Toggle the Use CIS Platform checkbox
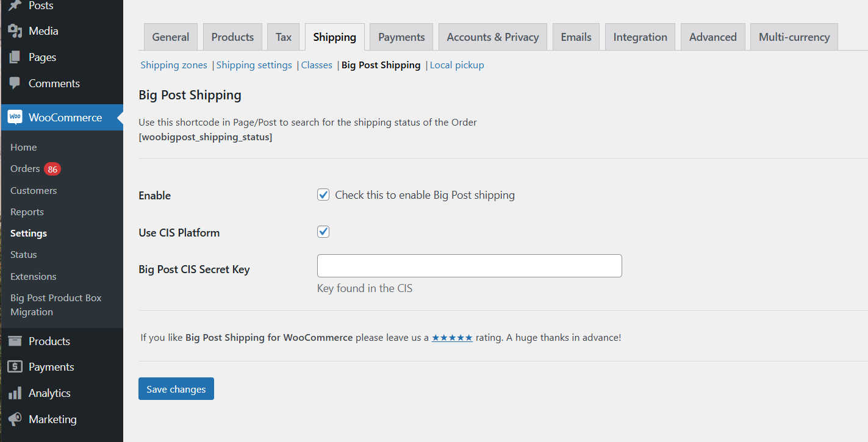The width and height of the screenshot is (868, 442). coord(323,232)
